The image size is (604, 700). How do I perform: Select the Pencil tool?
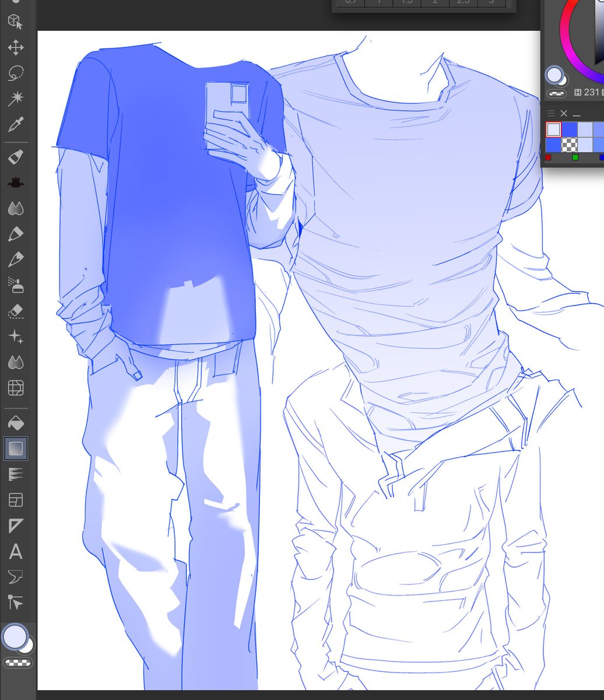(15, 234)
